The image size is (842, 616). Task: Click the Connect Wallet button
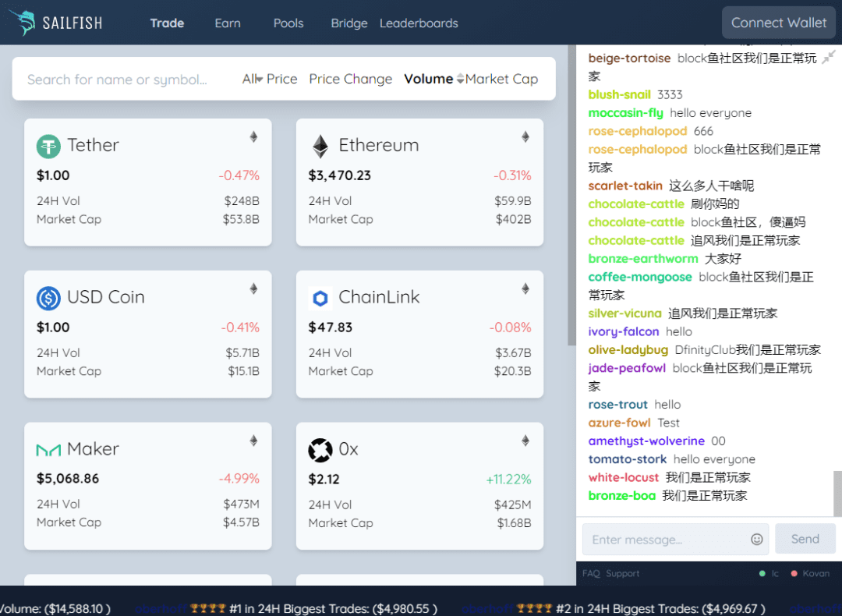[779, 23]
